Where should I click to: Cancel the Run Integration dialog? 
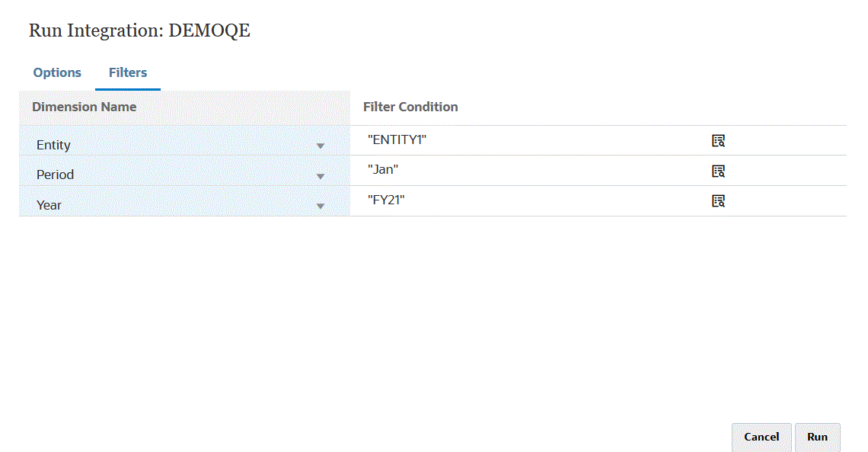click(761, 437)
